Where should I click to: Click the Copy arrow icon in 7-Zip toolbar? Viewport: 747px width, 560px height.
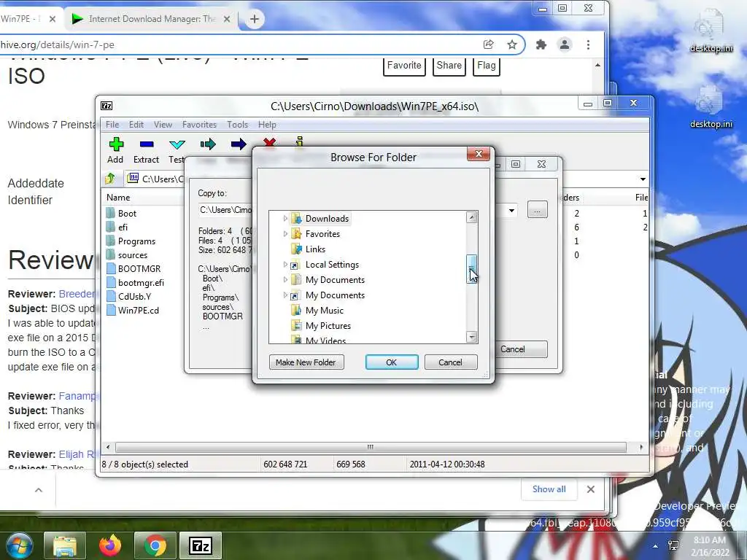pos(208,144)
